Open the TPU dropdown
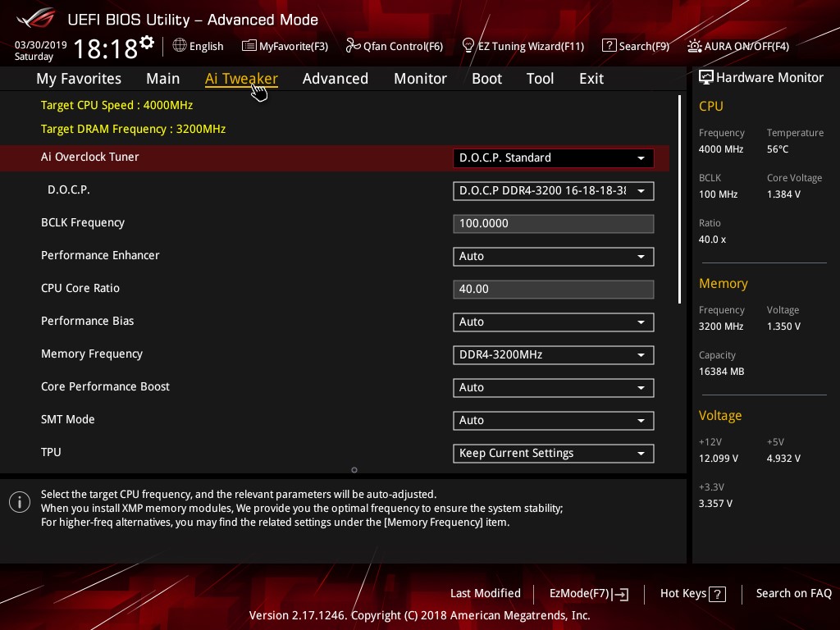The image size is (840, 630). pyautogui.click(x=553, y=453)
